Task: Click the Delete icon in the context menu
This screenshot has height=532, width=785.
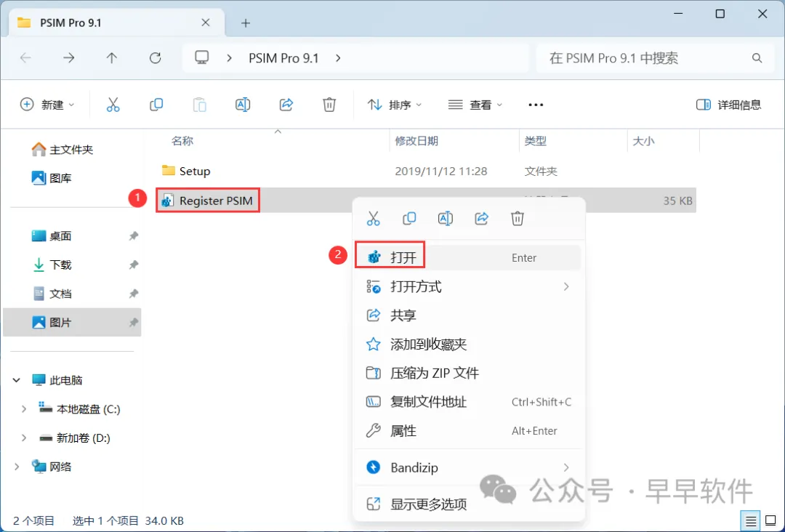Action: pos(518,218)
